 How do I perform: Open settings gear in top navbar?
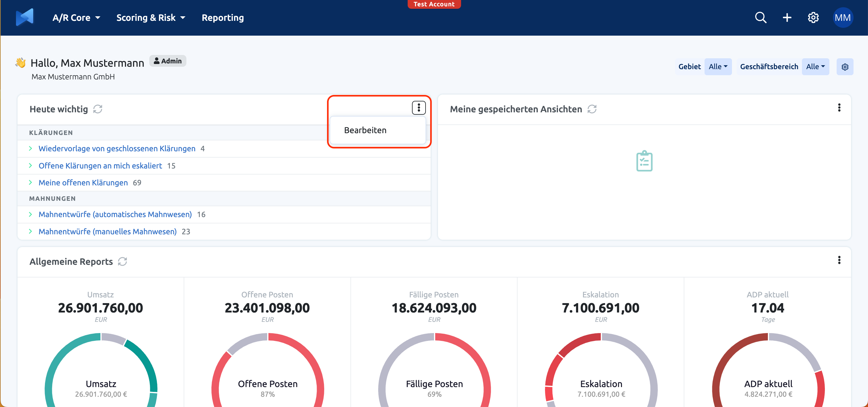coord(813,18)
